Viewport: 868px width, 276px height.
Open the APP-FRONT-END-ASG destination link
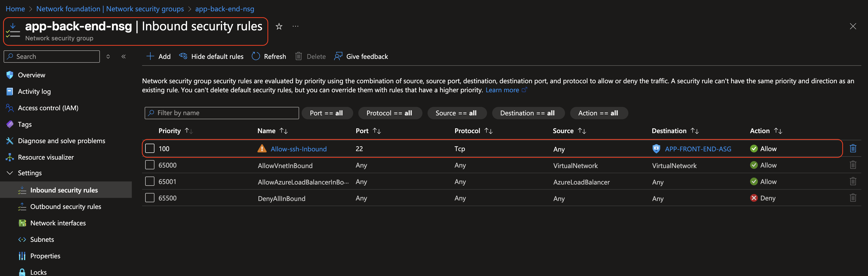point(698,149)
